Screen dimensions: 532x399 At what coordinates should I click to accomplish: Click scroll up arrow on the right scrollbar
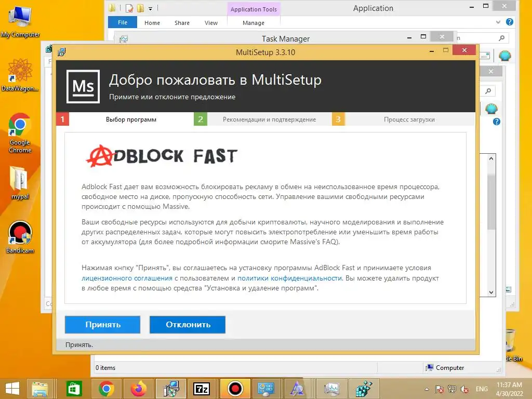(x=491, y=158)
